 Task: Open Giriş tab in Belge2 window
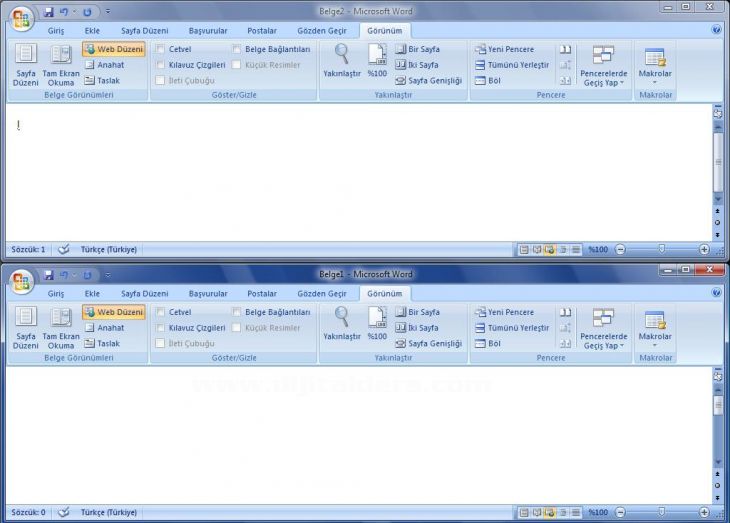pos(56,31)
